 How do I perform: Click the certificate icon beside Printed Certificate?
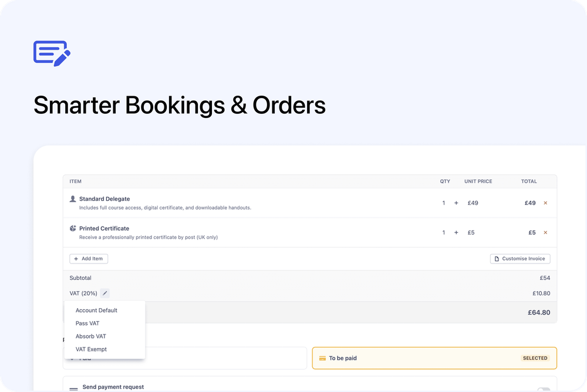pos(72,228)
